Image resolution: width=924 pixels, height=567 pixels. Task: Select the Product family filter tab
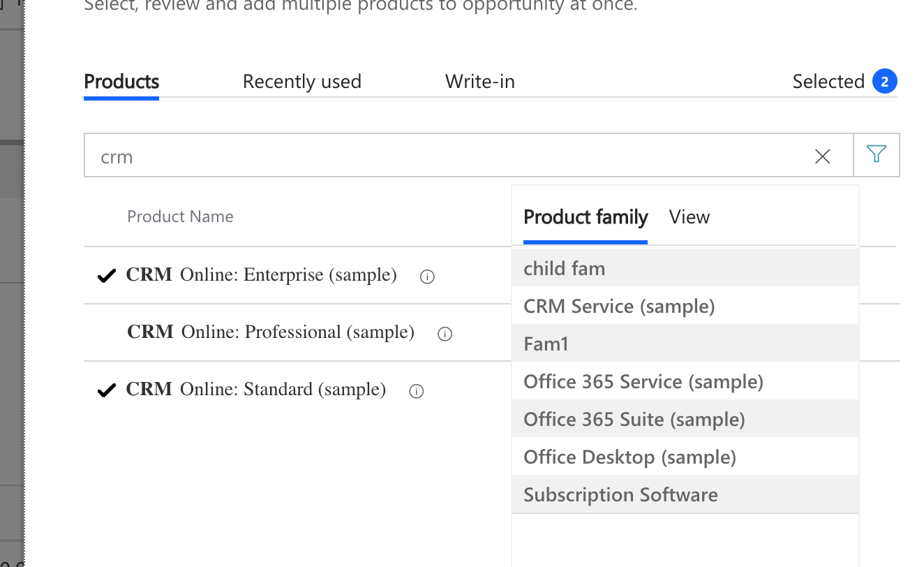[586, 217]
